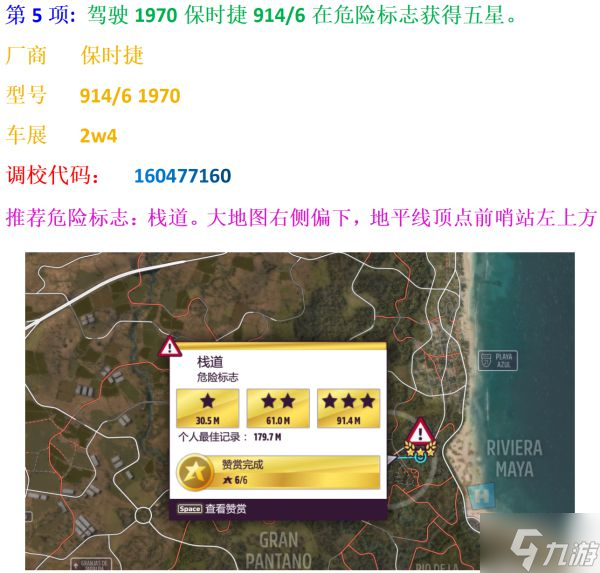The image size is (600, 573).
Task: Click the 第 5 项 heading
Action: point(41,15)
